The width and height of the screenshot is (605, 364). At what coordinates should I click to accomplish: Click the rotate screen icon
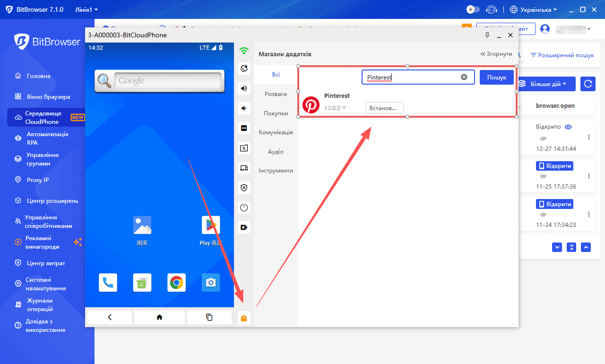pyautogui.click(x=244, y=69)
